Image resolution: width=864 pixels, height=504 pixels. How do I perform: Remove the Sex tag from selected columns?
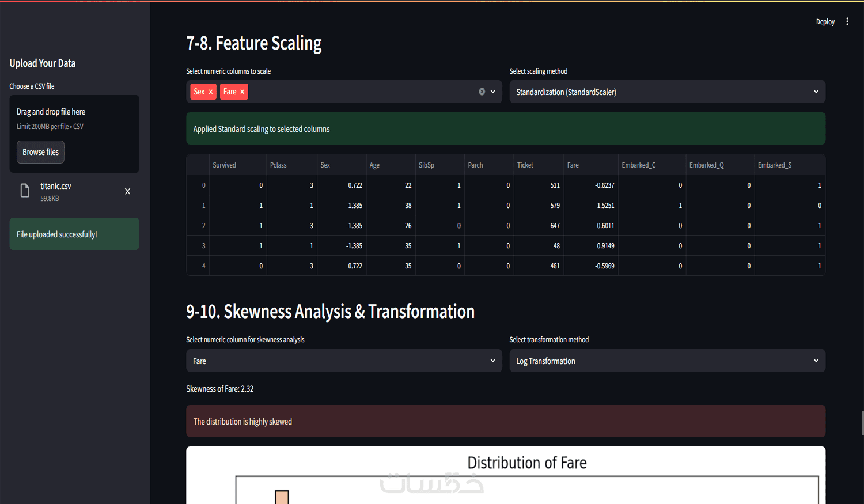211,92
